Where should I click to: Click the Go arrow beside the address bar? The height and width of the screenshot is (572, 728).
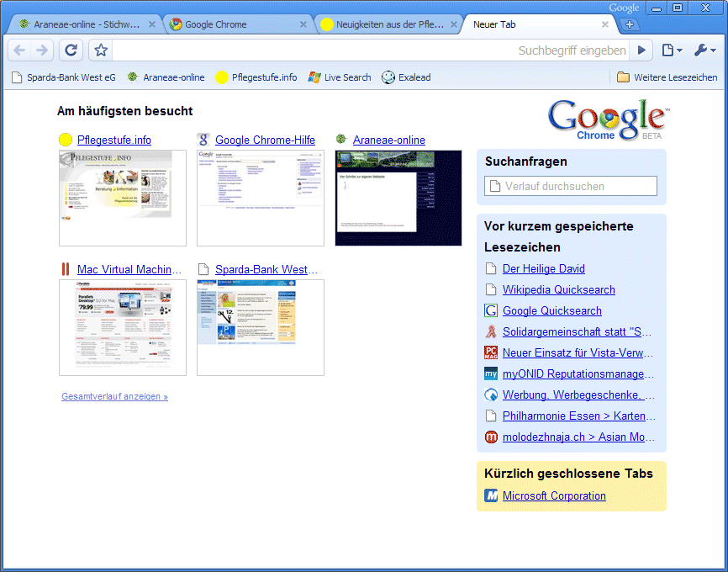point(641,50)
